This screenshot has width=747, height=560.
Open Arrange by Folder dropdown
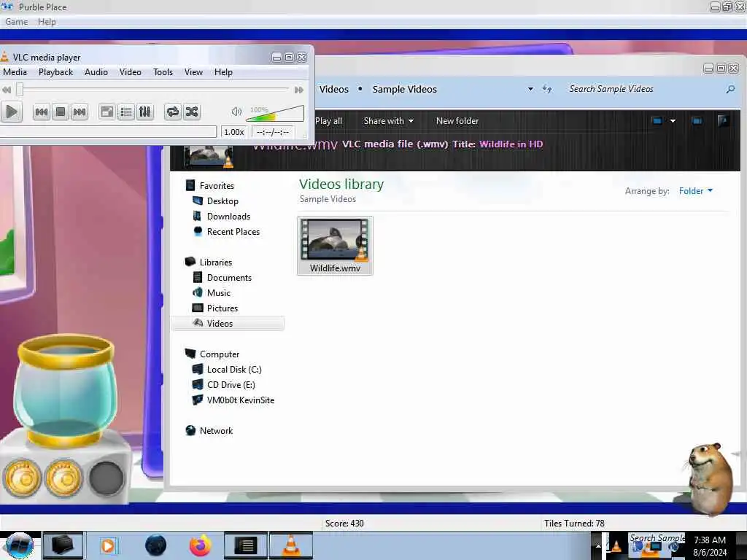(x=695, y=191)
